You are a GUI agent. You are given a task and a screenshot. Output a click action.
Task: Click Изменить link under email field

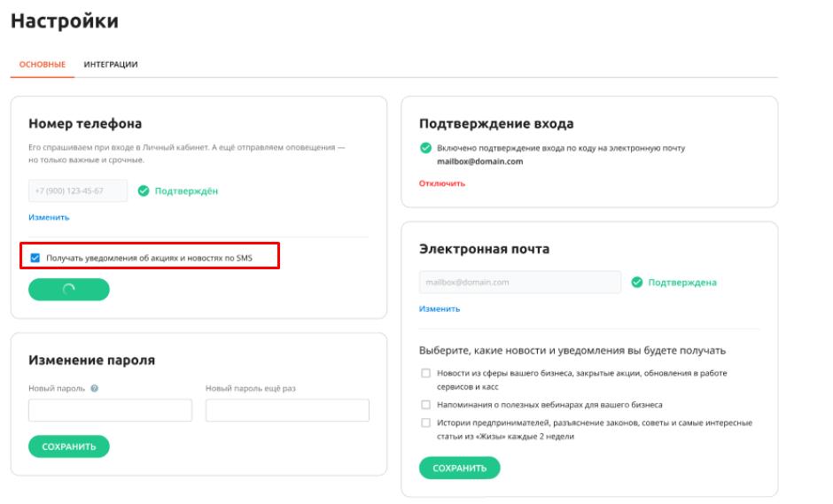[440, 308]
